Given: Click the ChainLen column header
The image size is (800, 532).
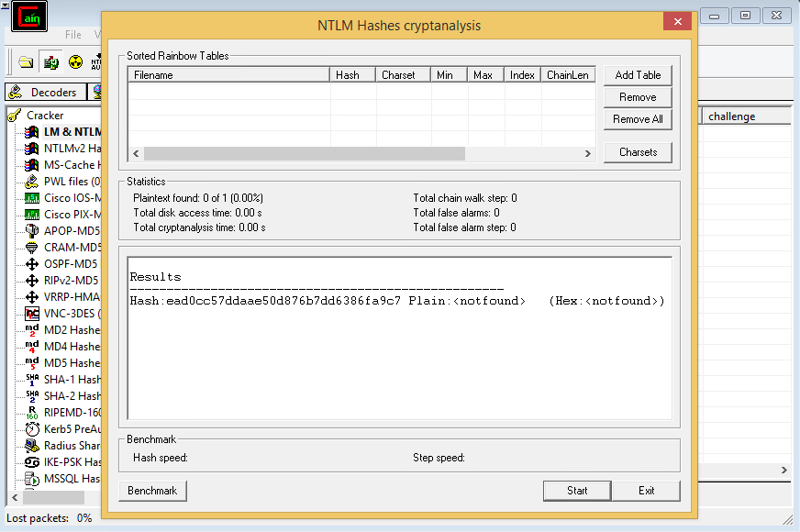Looking at the screenshot, I should click(x=568, y=75).
